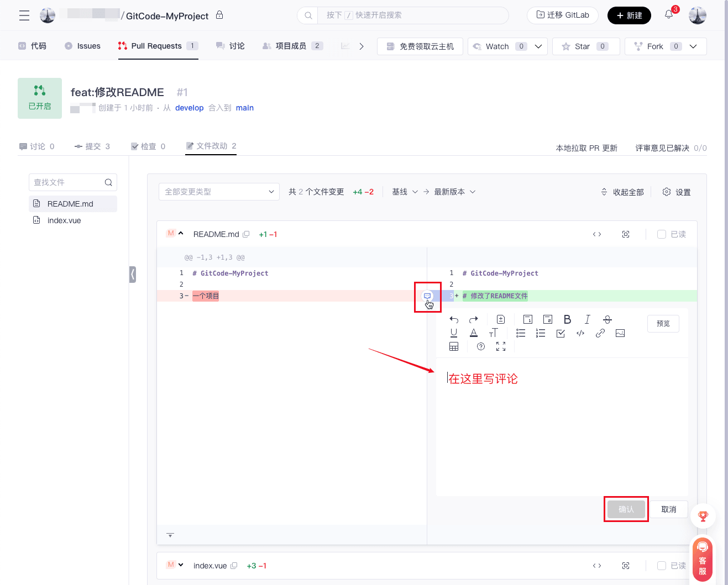728x585 pixels.
Task: Mark README.md as 已读
Action: point(661,234)
